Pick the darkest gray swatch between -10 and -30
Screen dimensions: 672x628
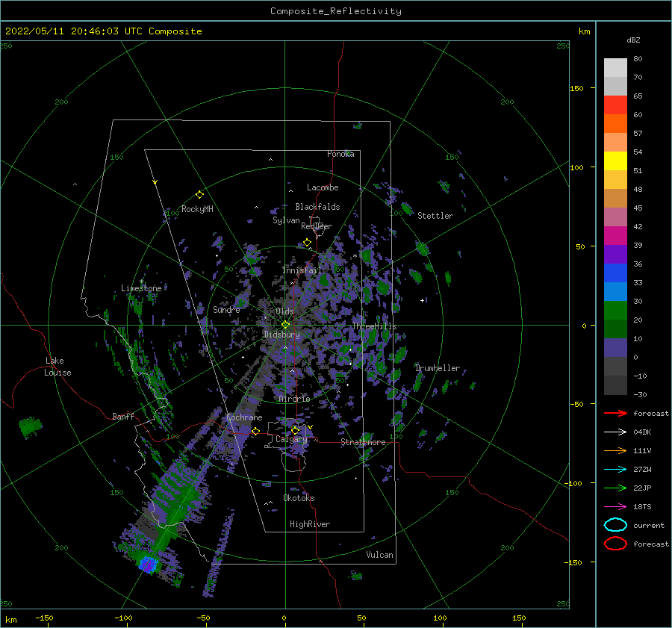point(615,385)
